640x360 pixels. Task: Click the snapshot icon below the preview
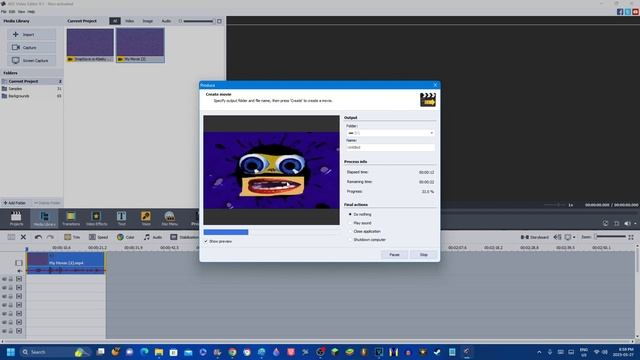[605, 223]
